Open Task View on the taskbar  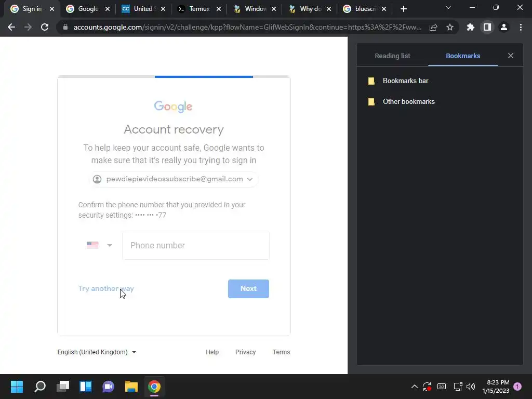(x=63, y=387)
